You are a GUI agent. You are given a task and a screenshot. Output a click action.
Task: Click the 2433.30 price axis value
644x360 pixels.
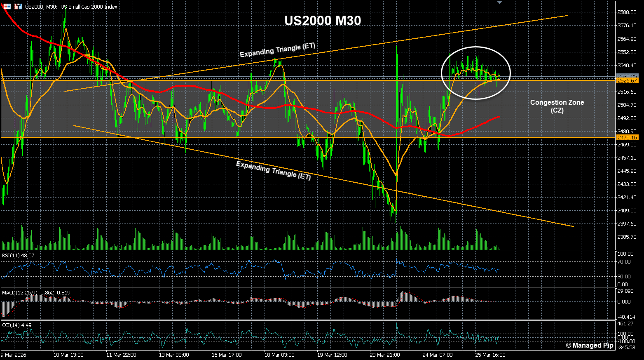[627, 184]
